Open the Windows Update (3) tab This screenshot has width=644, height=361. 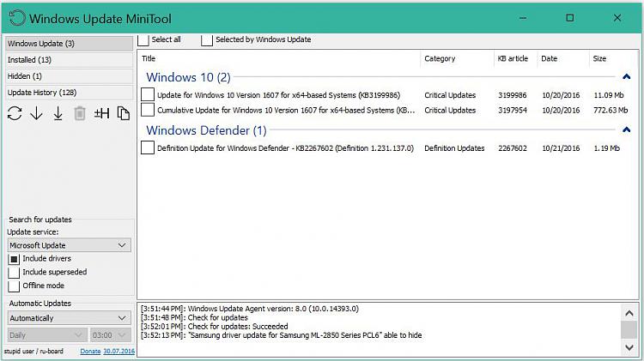[x=69, y=44]
